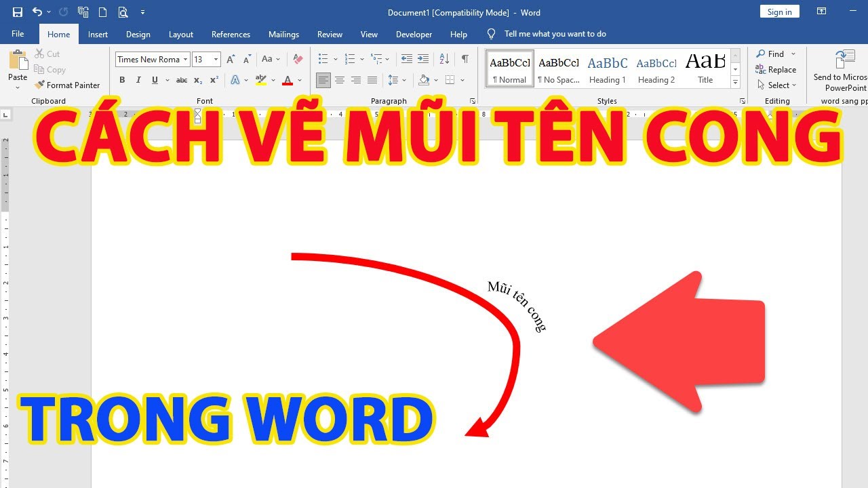Screen dimensions: 868x488
Task: Open the Developer tab
Action: click(x=414, y=34)
